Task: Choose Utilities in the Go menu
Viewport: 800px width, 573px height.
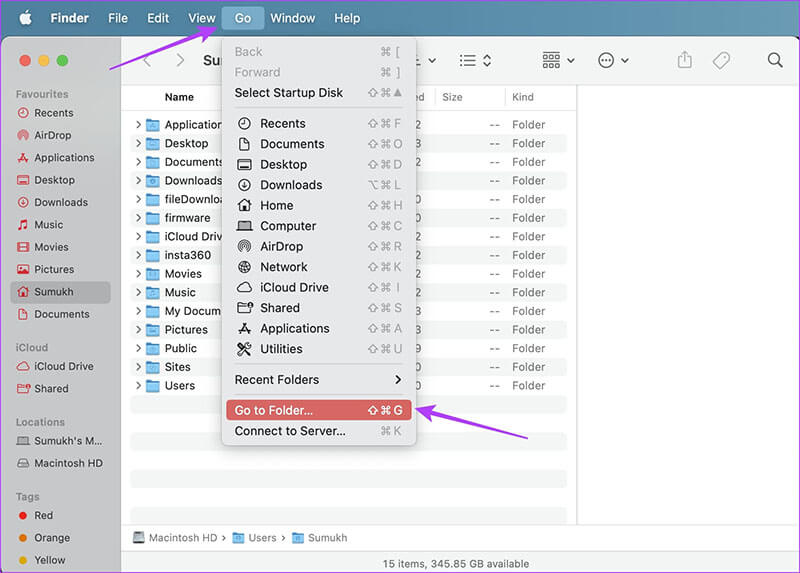Action: 319,349
